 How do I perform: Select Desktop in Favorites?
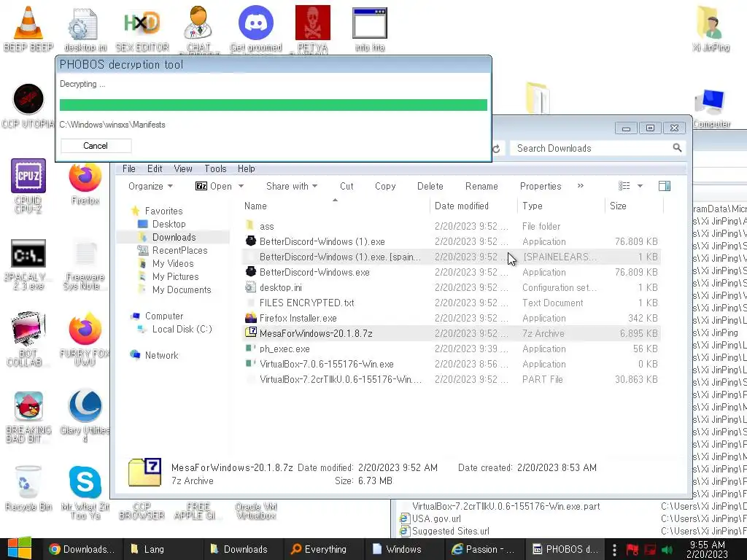pos(169,224)
